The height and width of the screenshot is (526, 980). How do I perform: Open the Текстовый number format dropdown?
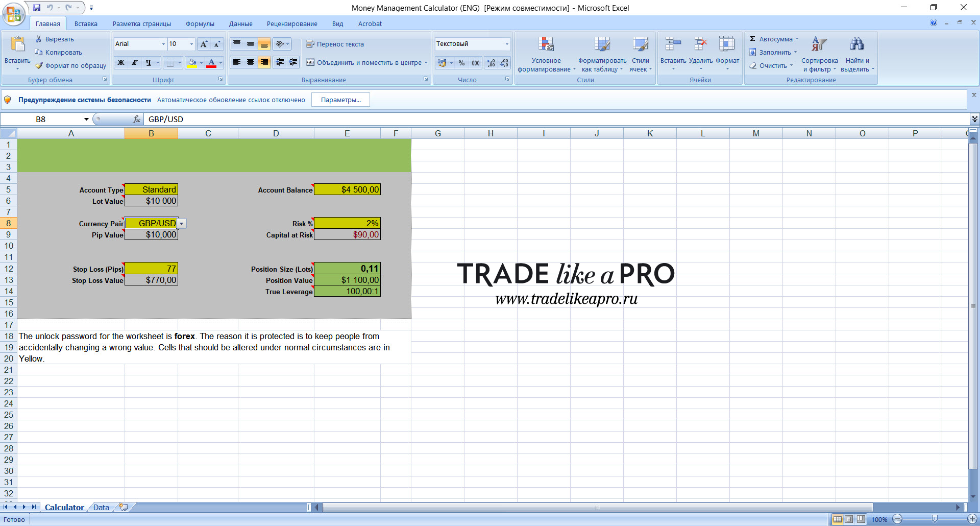click(x=507, y=44)
